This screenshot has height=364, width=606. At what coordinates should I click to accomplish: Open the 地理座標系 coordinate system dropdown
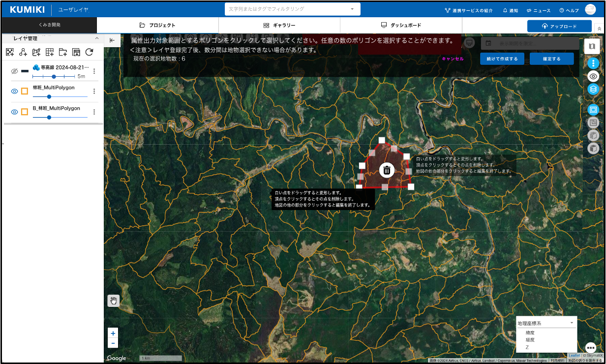(545, 323)
